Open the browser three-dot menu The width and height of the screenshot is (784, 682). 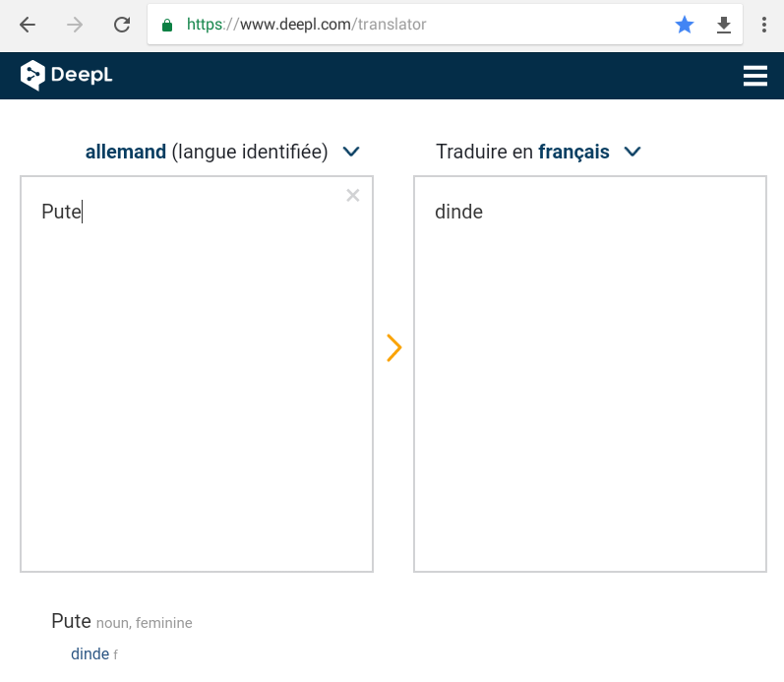coord(764,25)
